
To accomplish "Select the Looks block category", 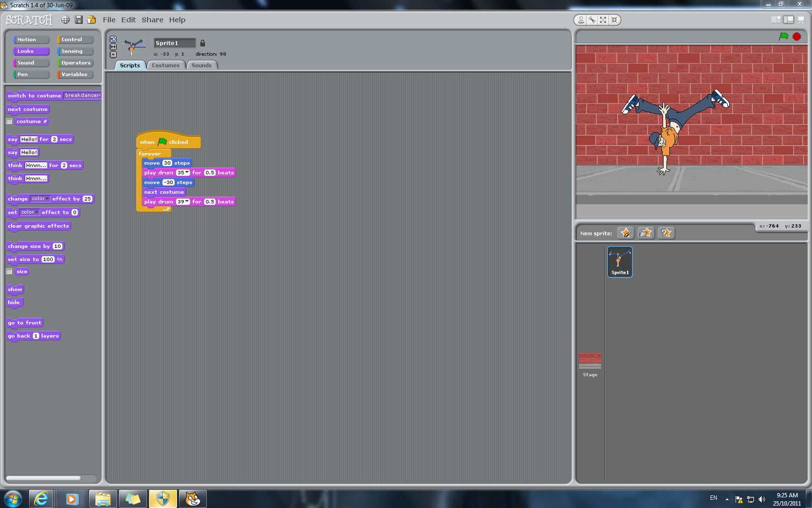I will (31, 51).
